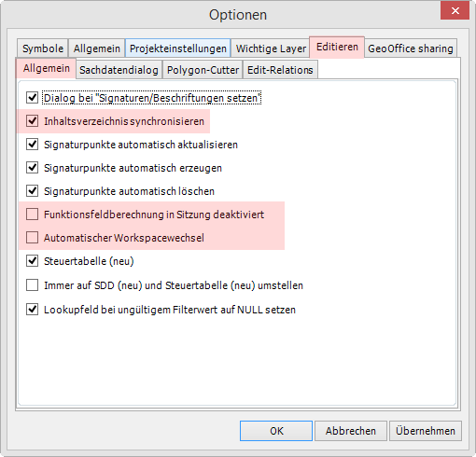Apply changes with Übernehmen button
476x457 pixels.
click(x=426, y=431)
